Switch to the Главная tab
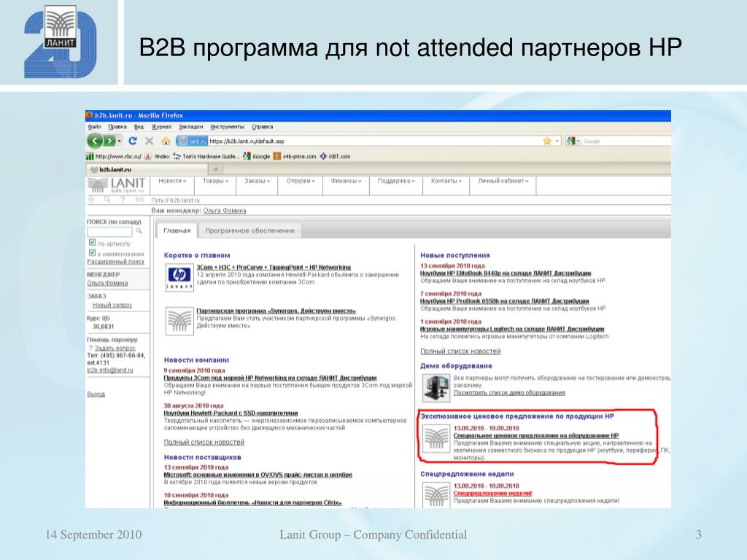This screenshot has width=747, height=560. coord(177,230)
